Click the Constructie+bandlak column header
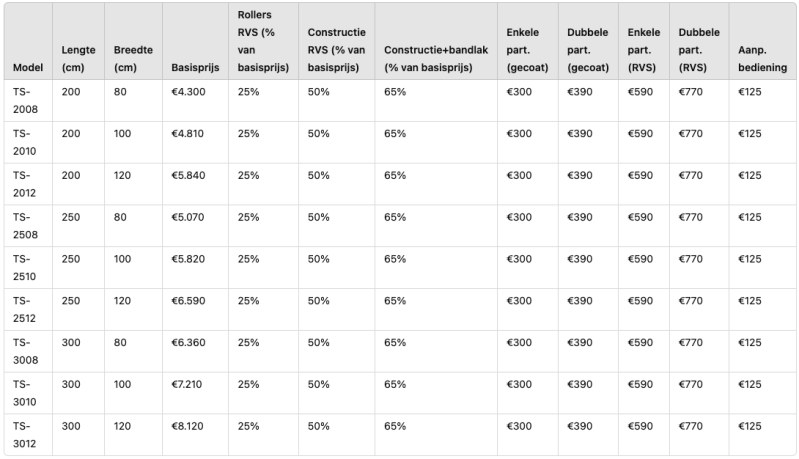Viewport: 799px width, 459px height. point(431,60)
